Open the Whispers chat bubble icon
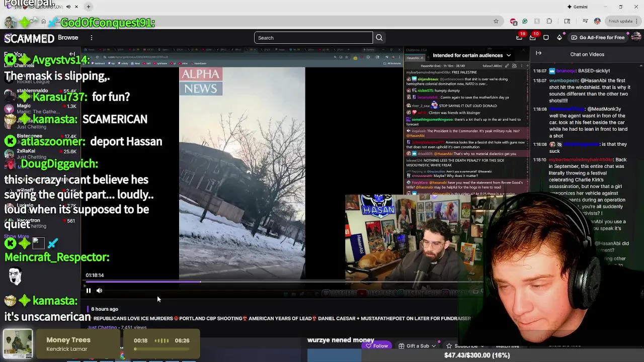The height and width of the screenshot is (362, 644). (x=546, y=38)
